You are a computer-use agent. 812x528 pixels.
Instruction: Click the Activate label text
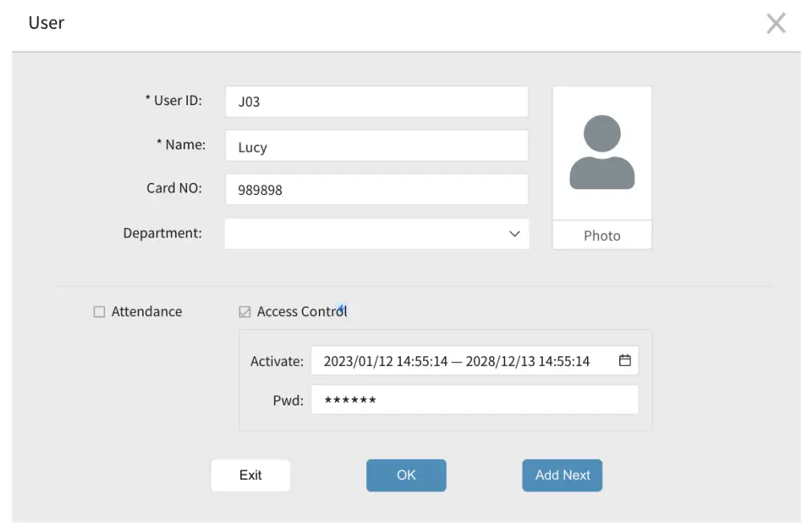[276, 362]
